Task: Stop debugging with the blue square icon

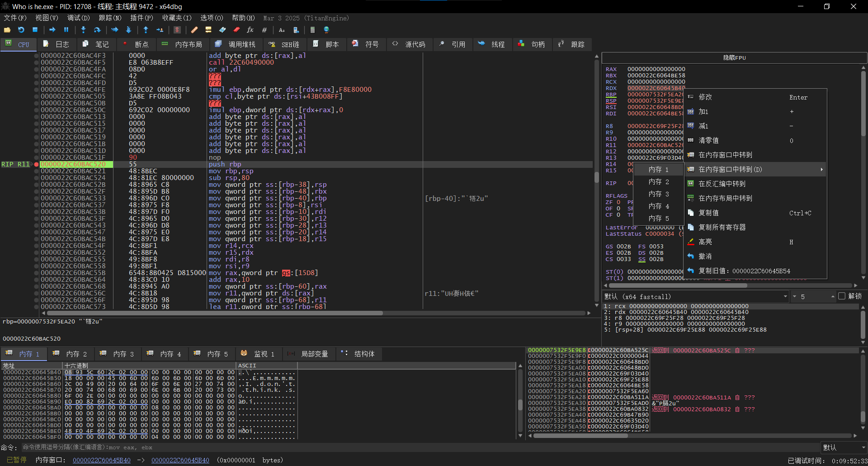Action: tap(35, 30)
